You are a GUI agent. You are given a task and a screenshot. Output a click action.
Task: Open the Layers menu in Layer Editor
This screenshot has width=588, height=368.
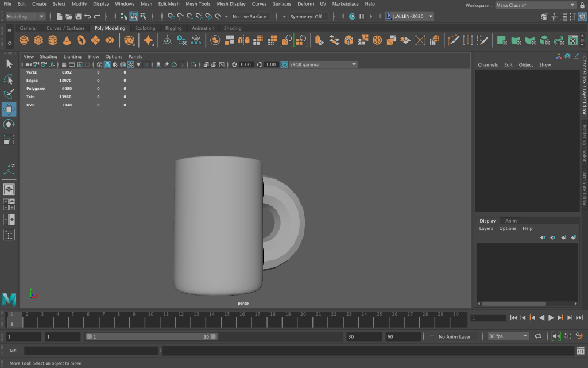[486, 228]
